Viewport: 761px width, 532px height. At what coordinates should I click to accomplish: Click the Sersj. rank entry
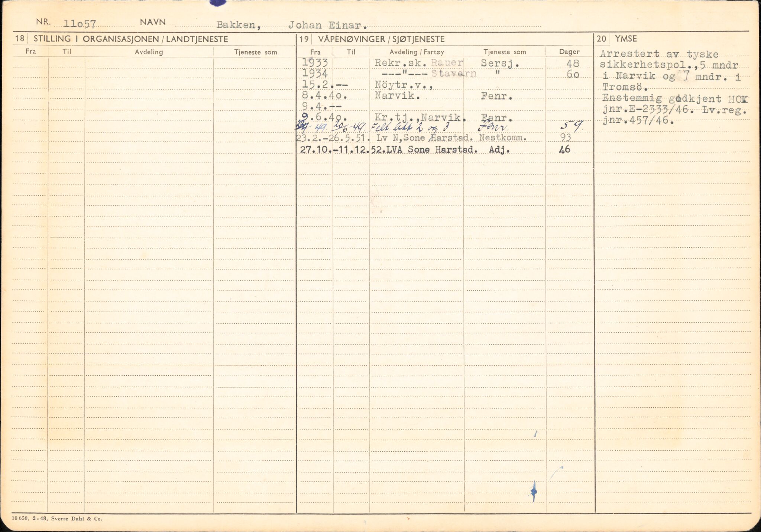point(500,63)
